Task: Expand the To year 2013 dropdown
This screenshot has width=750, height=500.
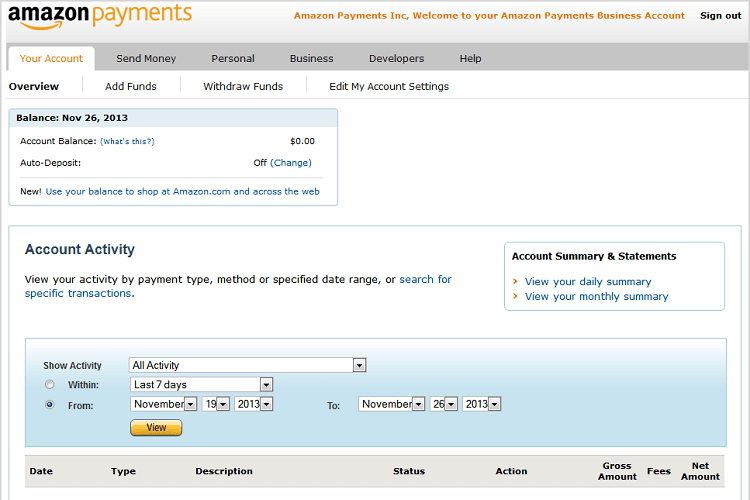Action: point(482,404)
